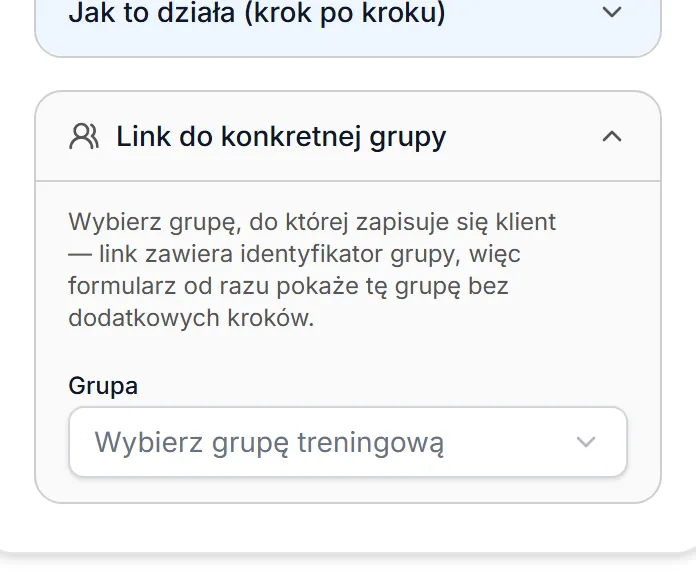Image resolution: width=696 pixels, height=572 pixels.
Task: Click the up chevron beside 'Link do konkretnej grupy'
Action: pyautogui.click(x=612, y=136)
